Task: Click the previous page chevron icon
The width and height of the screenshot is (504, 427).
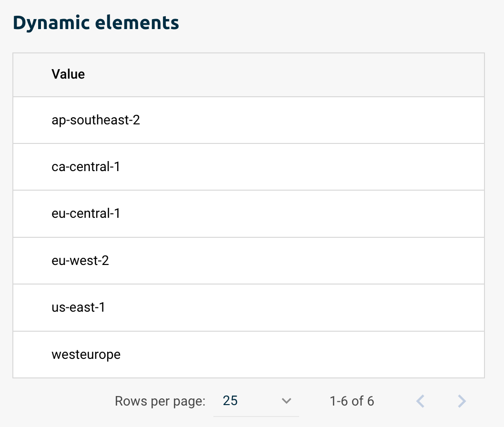Action: point(421,401)
